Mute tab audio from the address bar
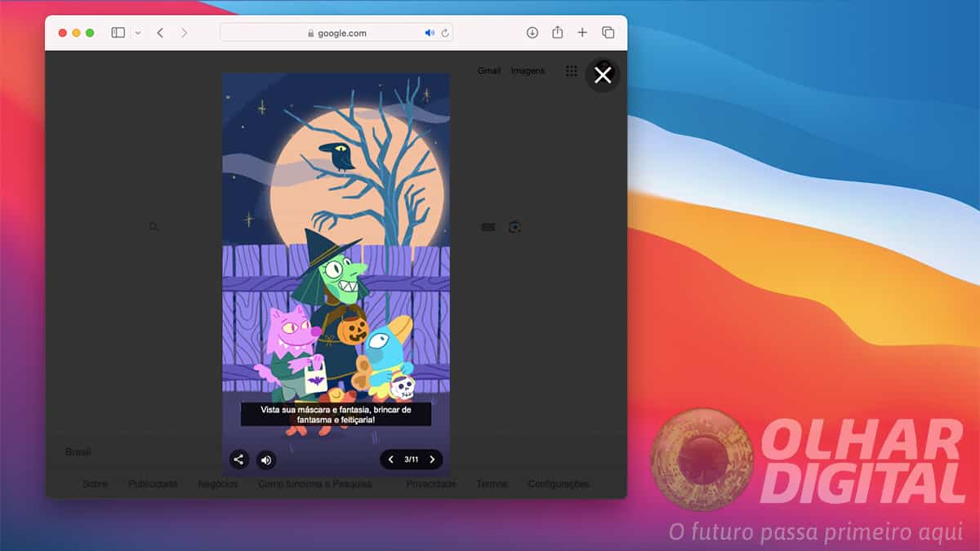The height and width of the screenshot is (551, 980). [x=430, y=33]
